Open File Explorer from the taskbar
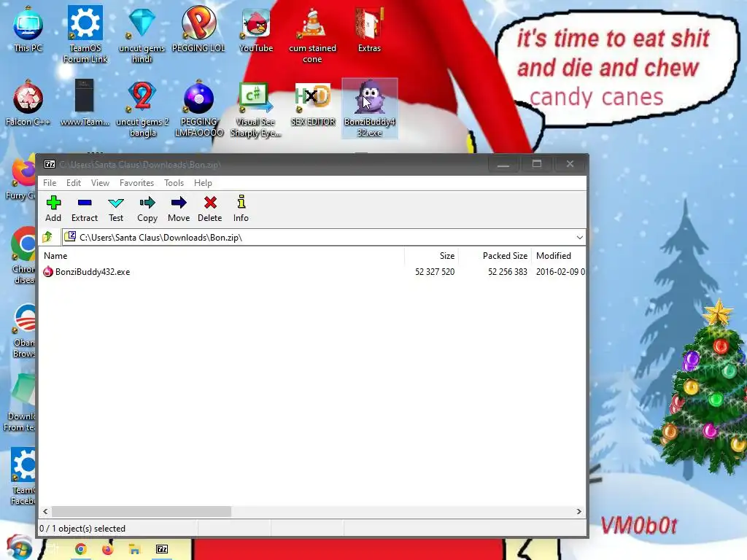 point(134,549)
